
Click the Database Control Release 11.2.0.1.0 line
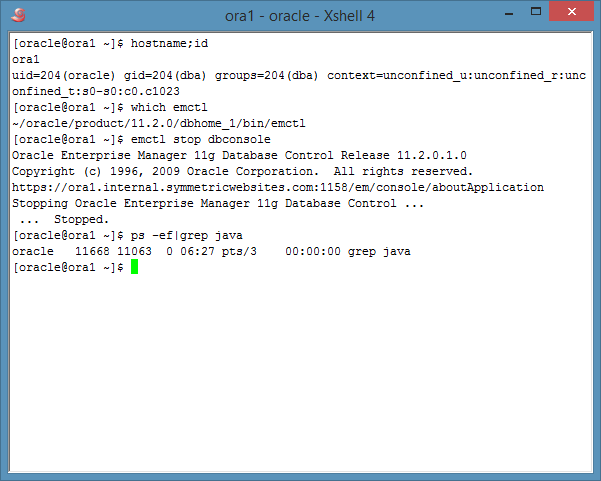point(239,155)
